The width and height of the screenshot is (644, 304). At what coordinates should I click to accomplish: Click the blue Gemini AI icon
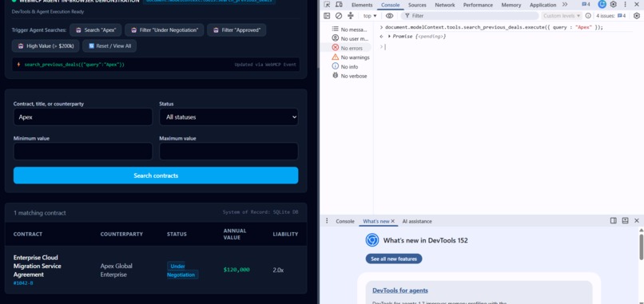602,5
